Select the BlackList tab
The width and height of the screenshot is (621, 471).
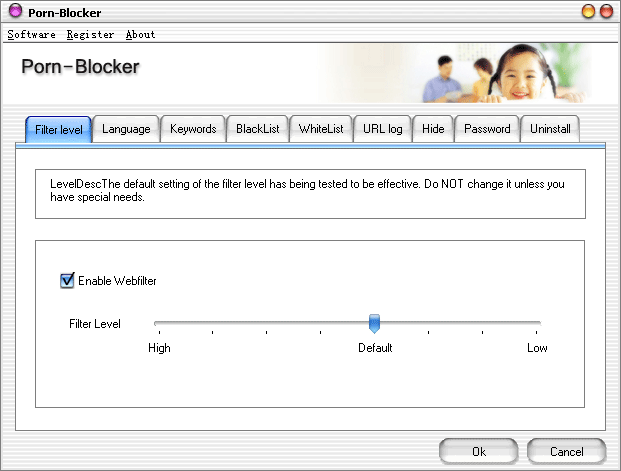point(258,129)
